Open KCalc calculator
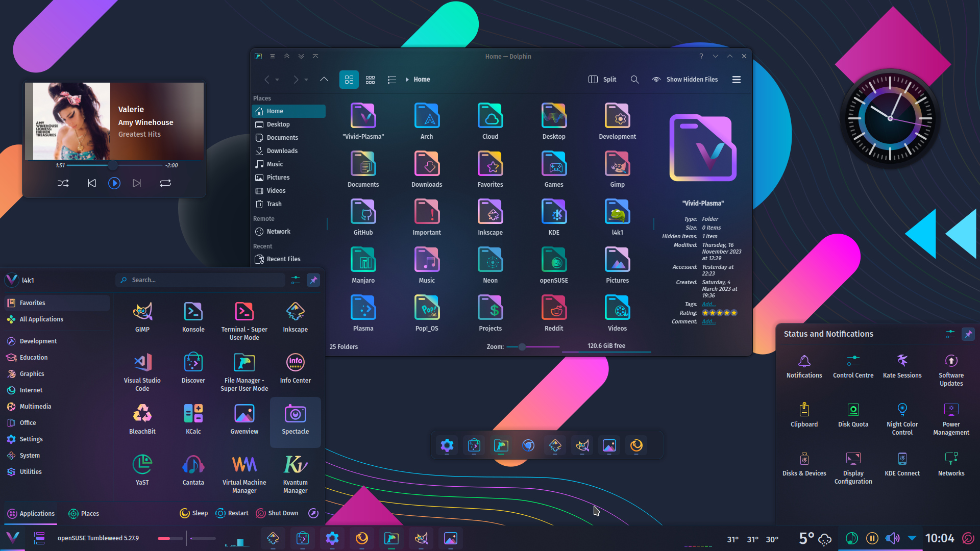The height and width of the screenshot is (551, 980). point(193,419)
